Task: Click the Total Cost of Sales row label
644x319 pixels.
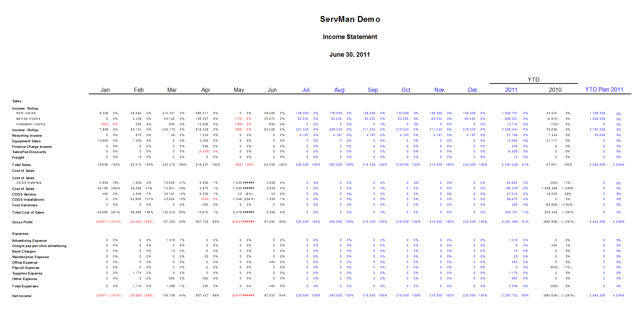Action: tap(28, 213)
